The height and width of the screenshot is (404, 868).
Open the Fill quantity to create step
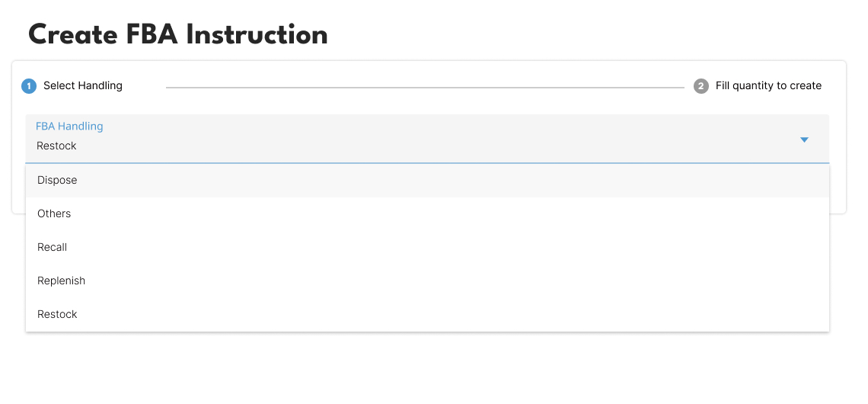pyautogui.click(x=768, y=86)
